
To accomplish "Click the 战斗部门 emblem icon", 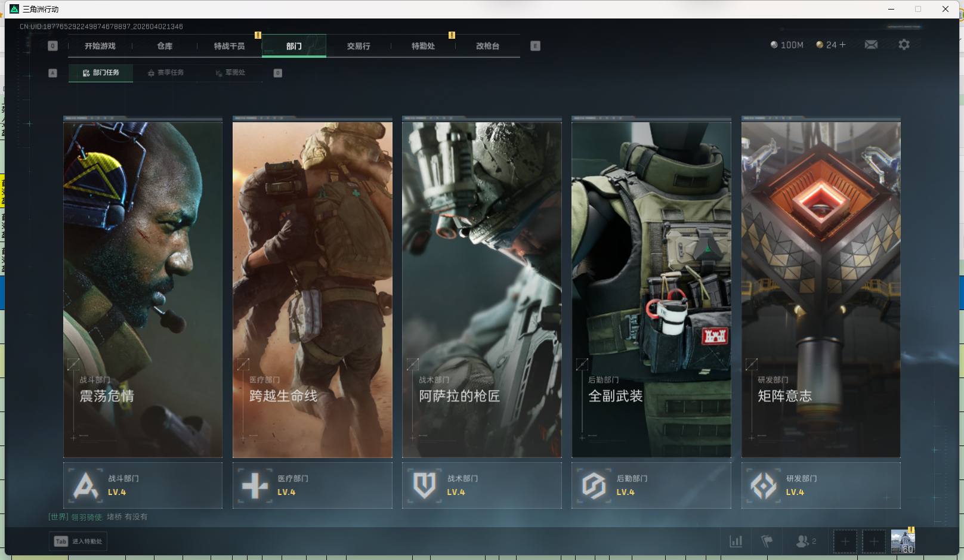I will [x=85, y=485].
